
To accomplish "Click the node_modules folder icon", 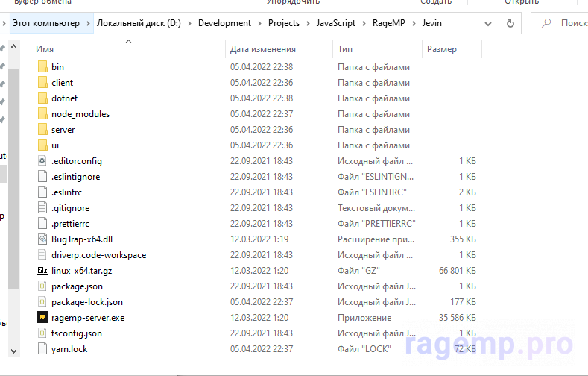I will tap(42, 114).
